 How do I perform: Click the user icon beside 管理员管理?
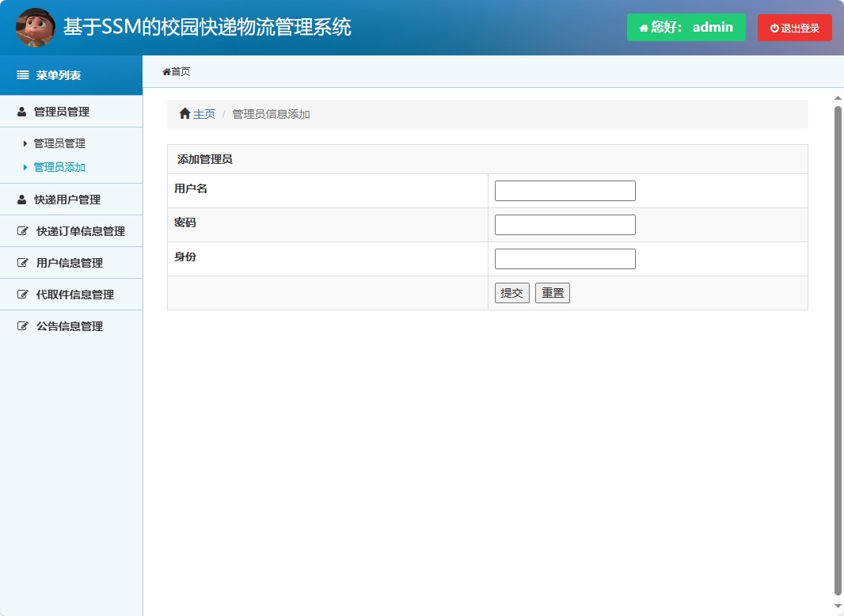coord(21,112)
